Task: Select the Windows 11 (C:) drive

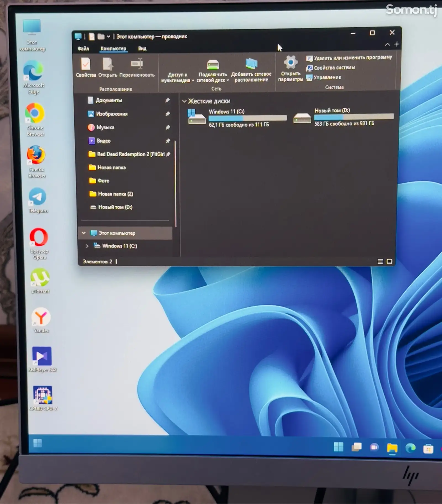Action: click(x=237, y=118)
